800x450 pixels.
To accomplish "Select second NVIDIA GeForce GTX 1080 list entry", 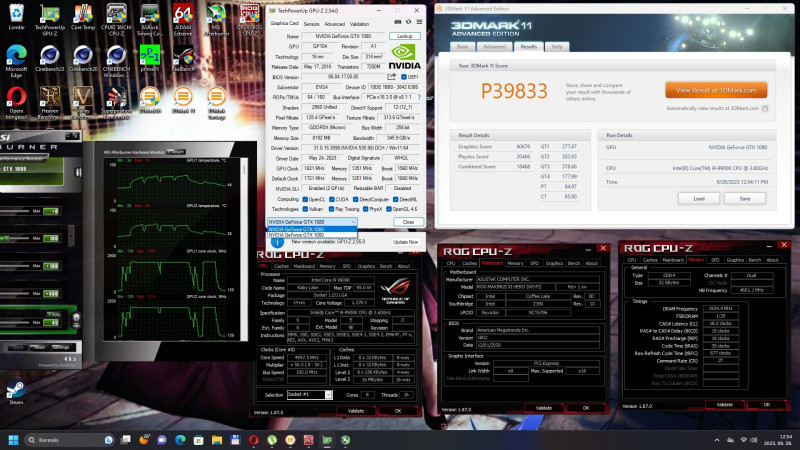I will click(x=312, y=235).
